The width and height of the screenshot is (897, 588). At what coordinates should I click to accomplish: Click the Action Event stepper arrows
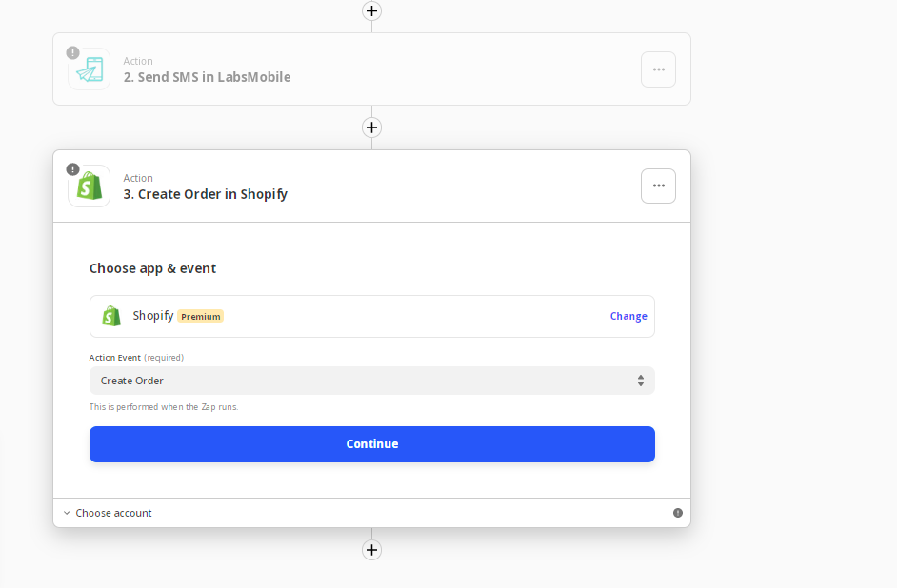point(641,381)
